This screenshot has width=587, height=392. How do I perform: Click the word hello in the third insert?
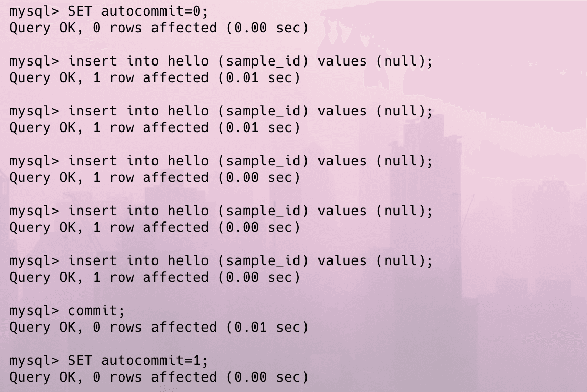pyautogui.click(x=187, y=161)
